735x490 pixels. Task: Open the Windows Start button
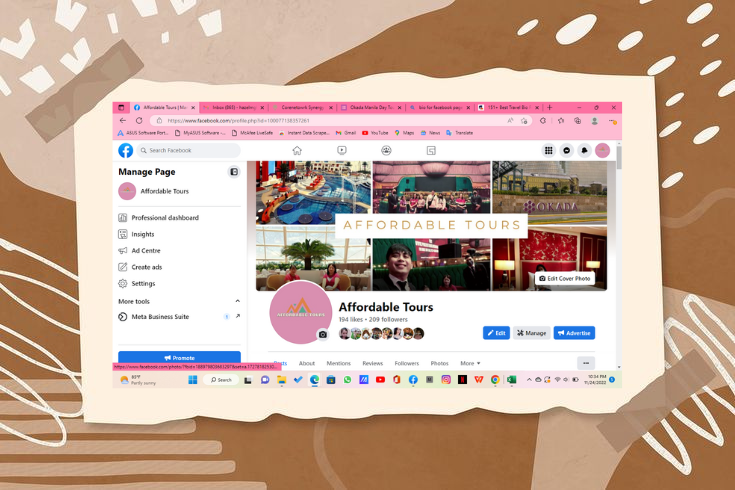(193, 380)
